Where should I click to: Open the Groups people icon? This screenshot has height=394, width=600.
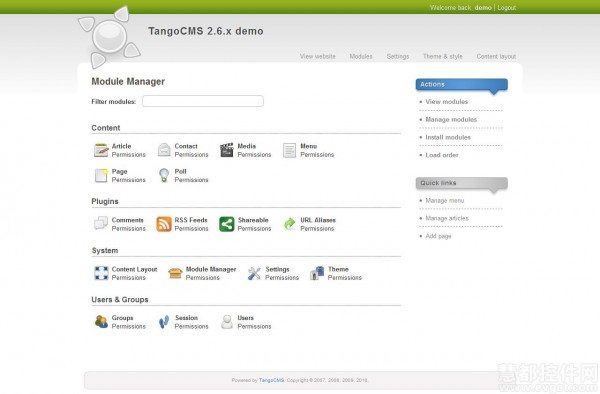101,322
